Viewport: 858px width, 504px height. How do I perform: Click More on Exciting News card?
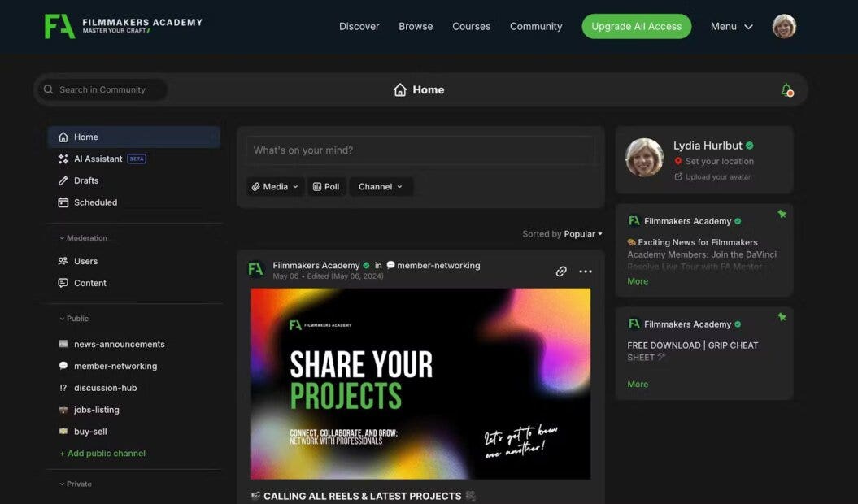point(638,281)
